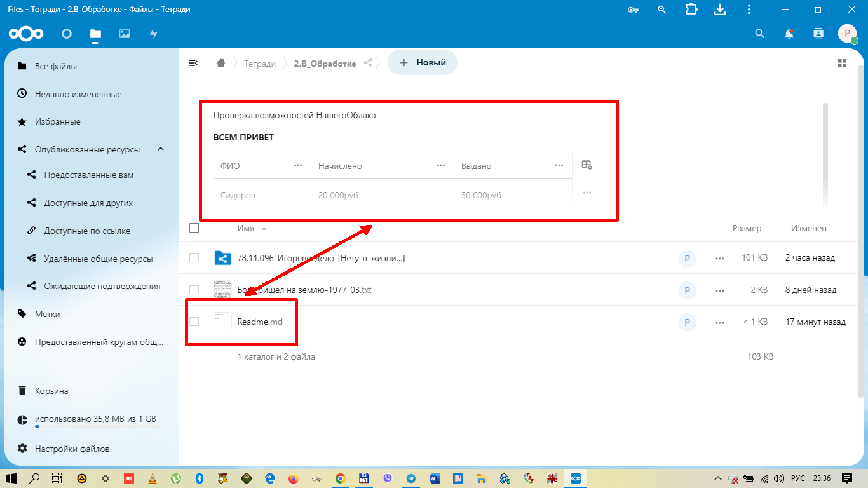Screen dimensions: 868x488
Task: Open the Activity lightning bolt icon
Action: click(x=153, y=34)
